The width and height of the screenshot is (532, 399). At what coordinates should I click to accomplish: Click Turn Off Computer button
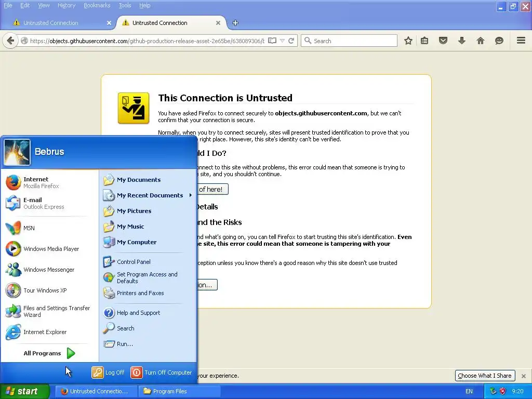[x=162, y=373]
